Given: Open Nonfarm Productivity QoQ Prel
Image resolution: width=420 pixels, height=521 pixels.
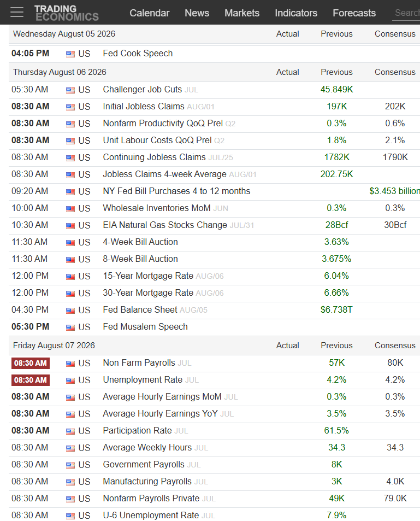Looking at the screenshot, I should point(163,123).
